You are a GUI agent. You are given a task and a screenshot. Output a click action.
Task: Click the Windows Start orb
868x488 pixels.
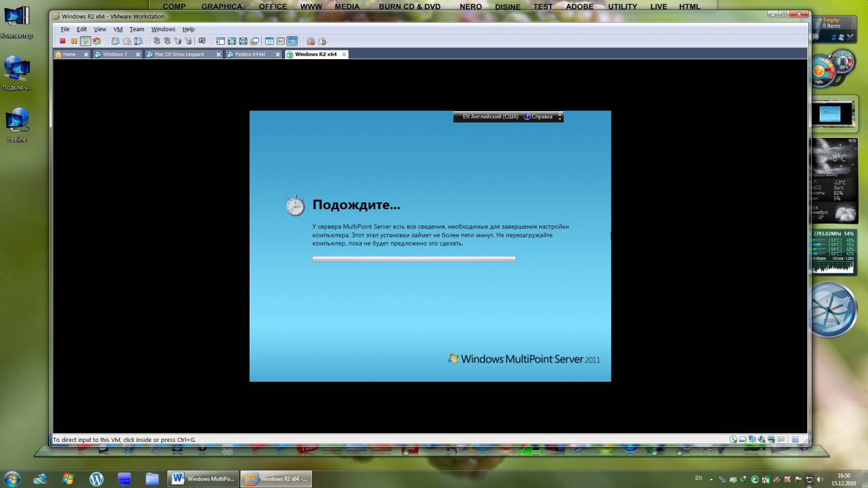[x=12, y=479]
